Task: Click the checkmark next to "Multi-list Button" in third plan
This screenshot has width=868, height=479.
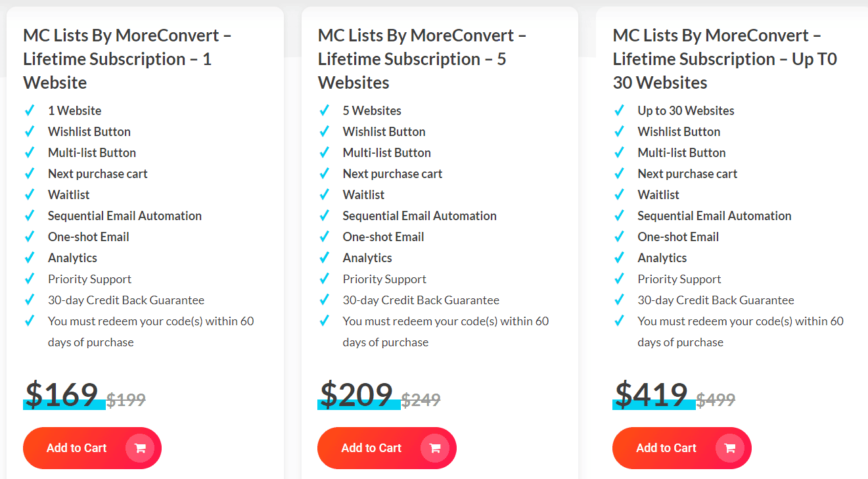Action: point(619,152)
